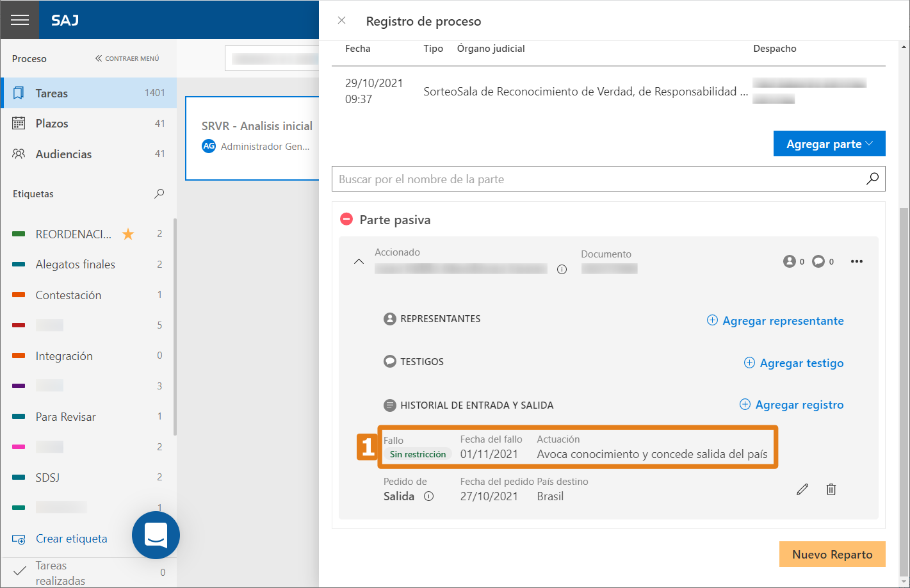Open the Plazos menu item
This screenshot has height=588, width=910.
tap(88, 124)
